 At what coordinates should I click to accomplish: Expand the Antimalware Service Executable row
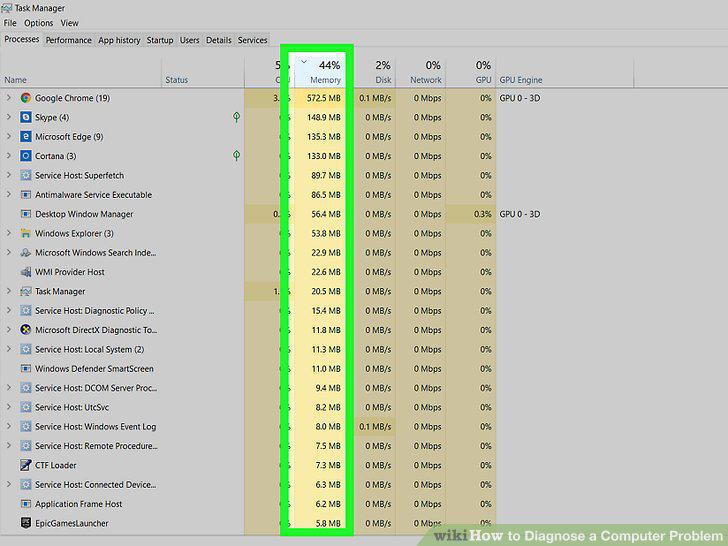(8, 195)
